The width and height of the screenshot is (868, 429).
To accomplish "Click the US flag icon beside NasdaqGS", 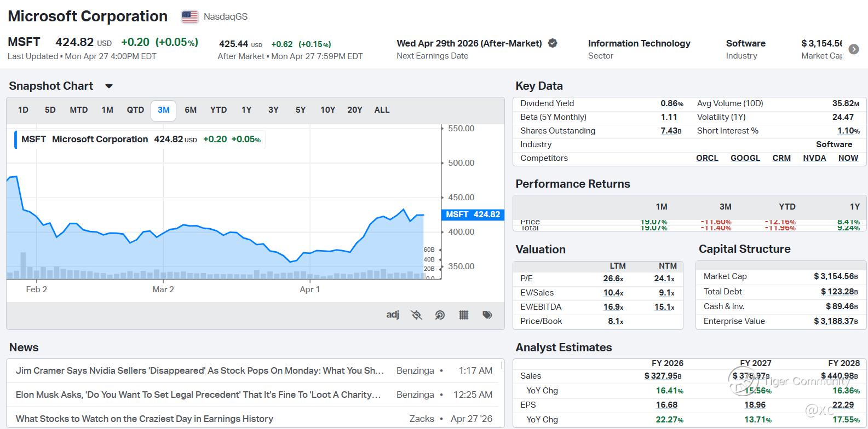I will (190, 17).
